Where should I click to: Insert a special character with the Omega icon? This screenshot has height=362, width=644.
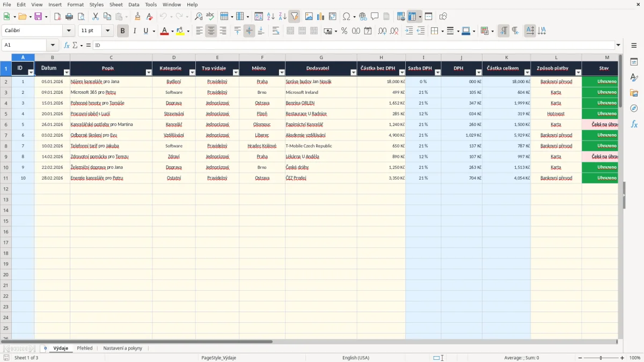[346, 17]
